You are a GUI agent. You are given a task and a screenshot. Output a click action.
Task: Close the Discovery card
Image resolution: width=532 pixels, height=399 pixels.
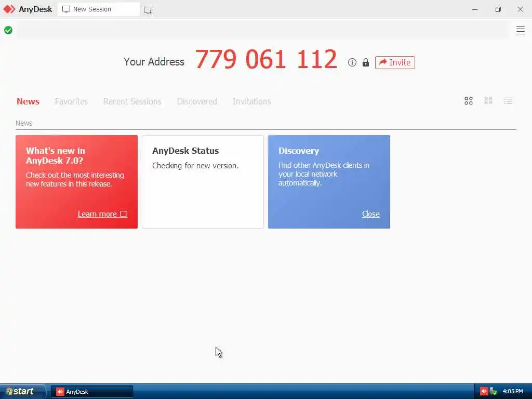[x=371, y=214]
